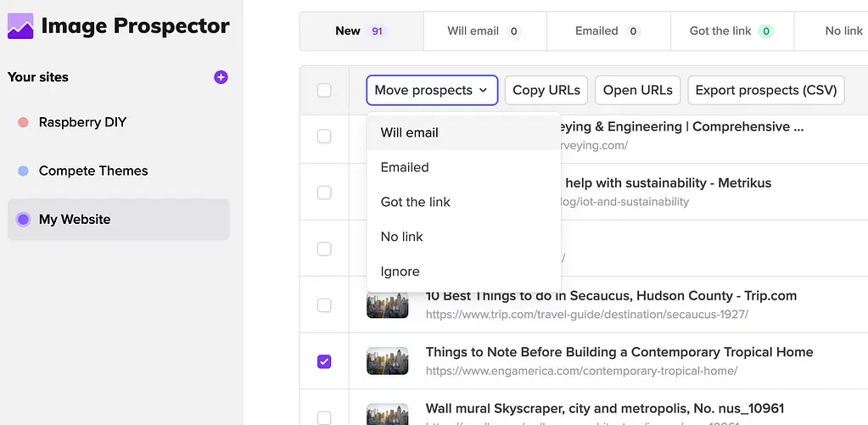
Task: Open the engamerica.com contemporary-tropical-home URL
Action: pos(581,371)
